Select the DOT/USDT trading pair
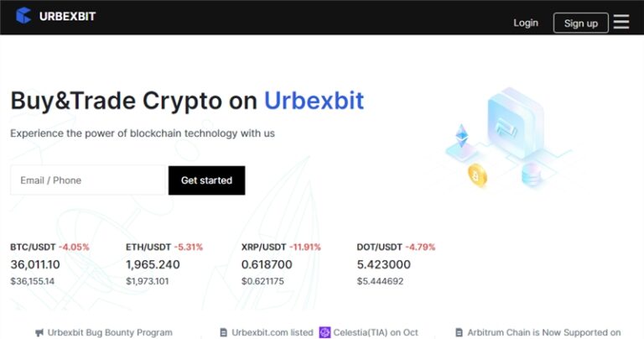Image resolution: width=644 pixels, height=339 pixels. point(379,248)
